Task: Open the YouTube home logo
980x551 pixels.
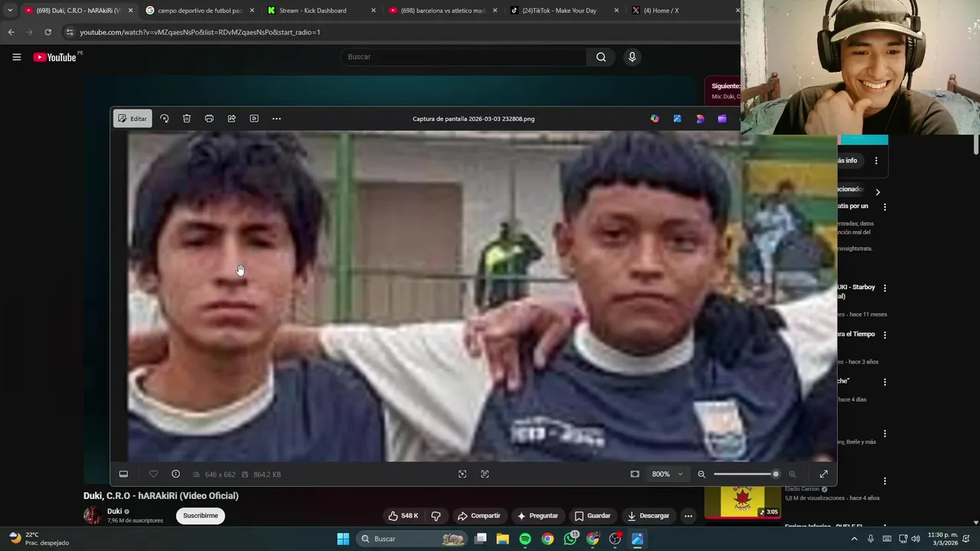Action: pyautogui.click(x=55, y=57)
